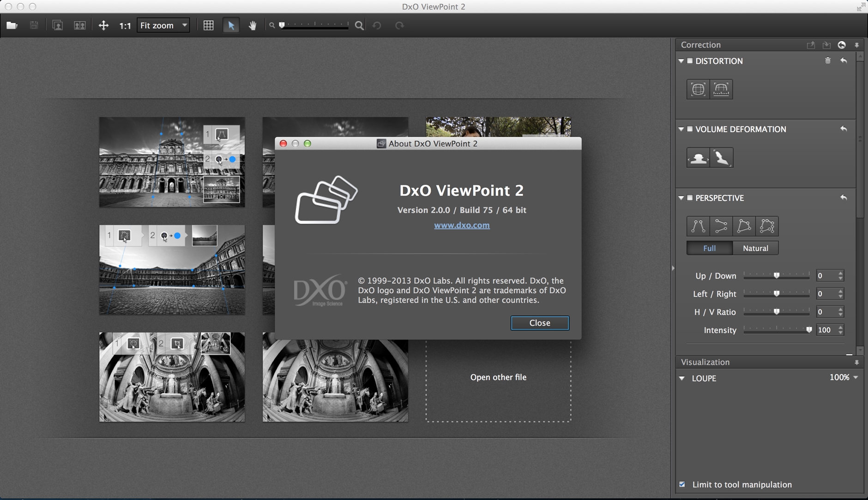The height and width of the screenshot is (500, 868).
Task: Increment the Left / Right stepper
Action: pos(841,291)
